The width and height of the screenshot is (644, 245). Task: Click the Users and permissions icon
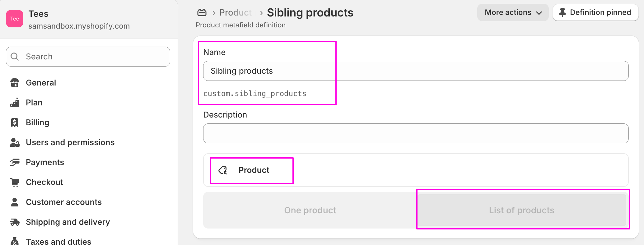point(15,142)
